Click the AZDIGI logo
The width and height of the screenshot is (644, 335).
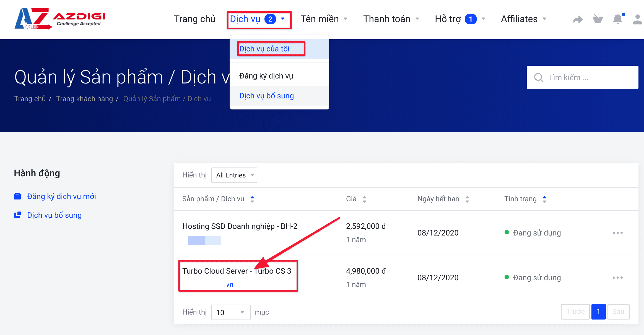(60, 19)
